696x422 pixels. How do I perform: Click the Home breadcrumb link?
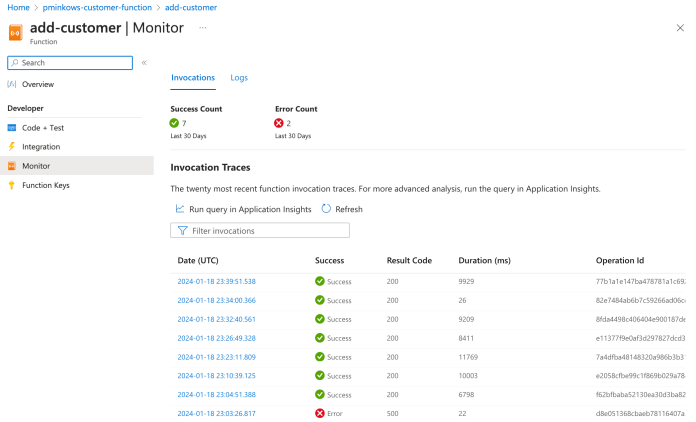point(18,8)
